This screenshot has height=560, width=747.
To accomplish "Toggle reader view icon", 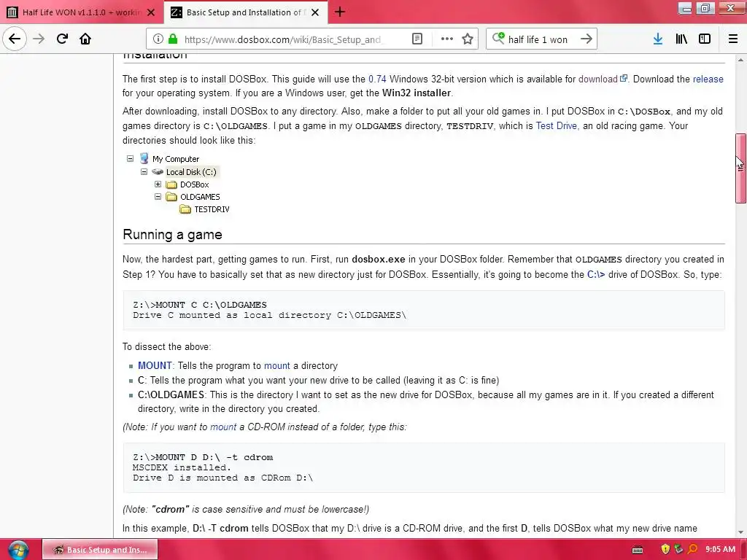I will (x=417, y=39).
